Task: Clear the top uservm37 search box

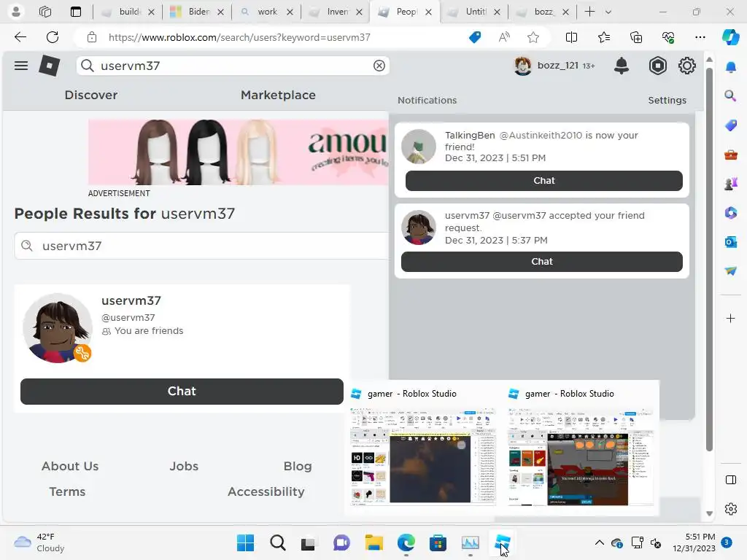Action: (x=379, y=66)
